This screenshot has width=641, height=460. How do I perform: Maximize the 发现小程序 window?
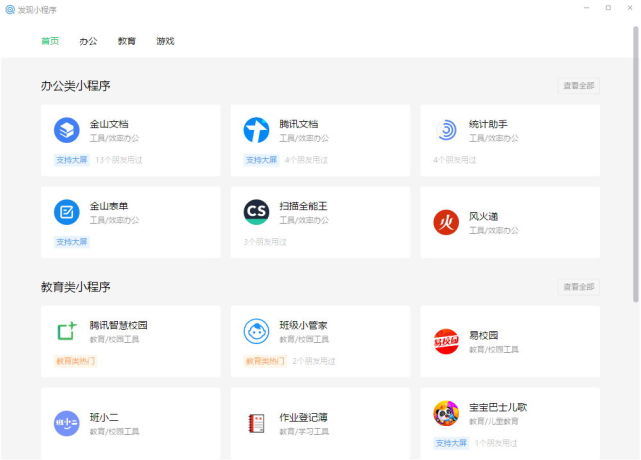pyautogui.click(x=608, y=8)
